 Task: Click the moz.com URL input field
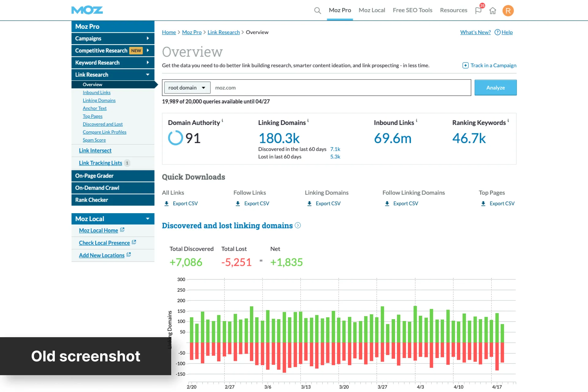pos(341,88)
